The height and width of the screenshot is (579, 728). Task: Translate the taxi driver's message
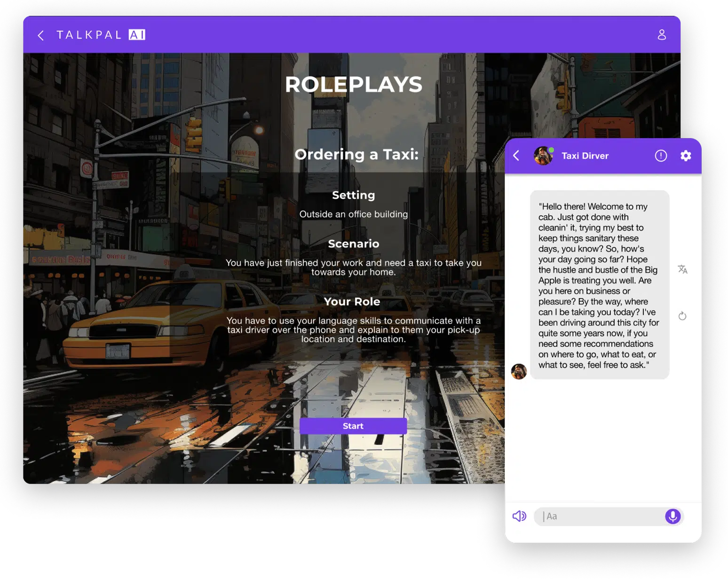(x=683, y=269)
